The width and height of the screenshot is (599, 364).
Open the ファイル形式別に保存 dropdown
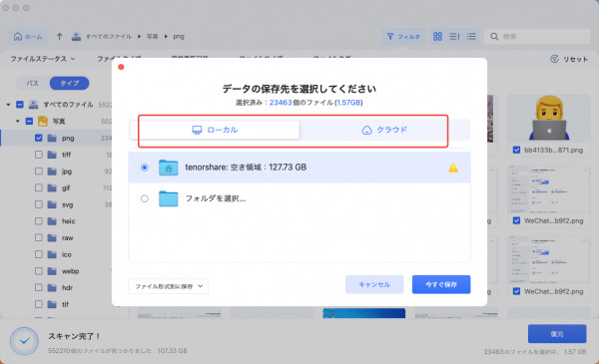168,286
